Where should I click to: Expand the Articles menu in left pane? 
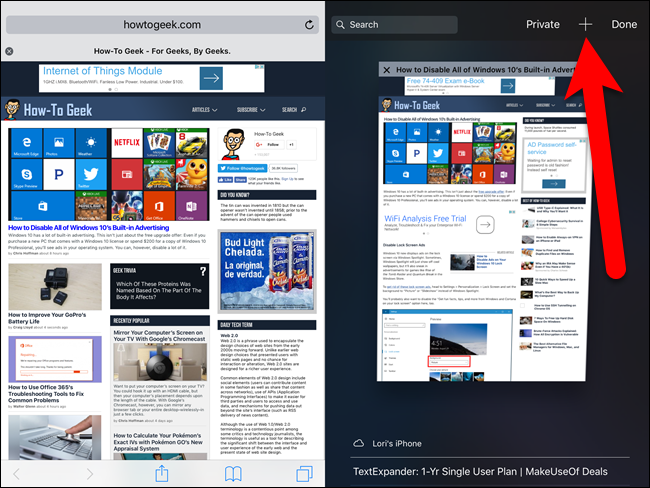[x=204, y=110]
